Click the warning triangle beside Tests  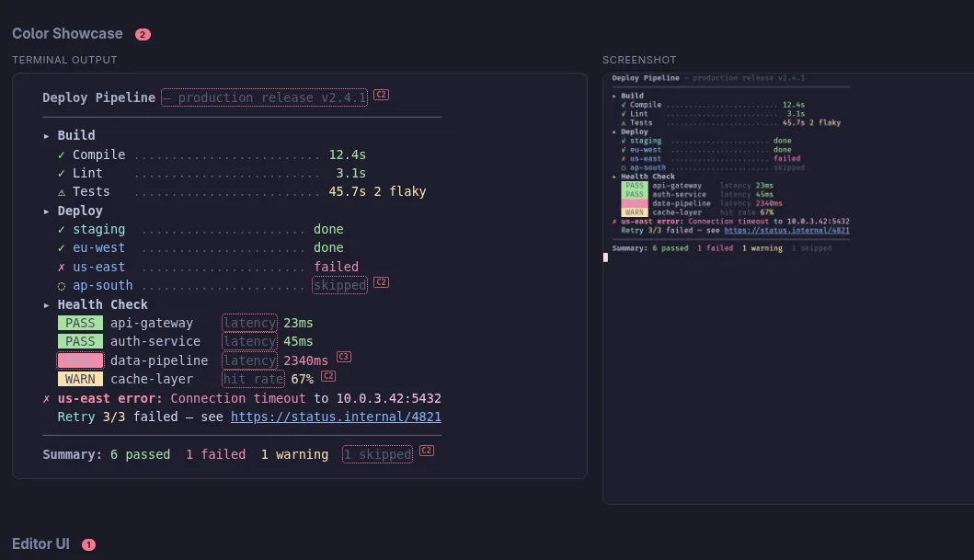coord(61,191)
